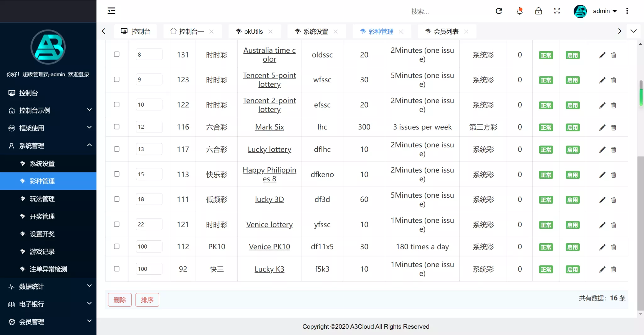Edit the Mark Six lottery row
This screenshot has width=644, height=335.
pos(602,128)
